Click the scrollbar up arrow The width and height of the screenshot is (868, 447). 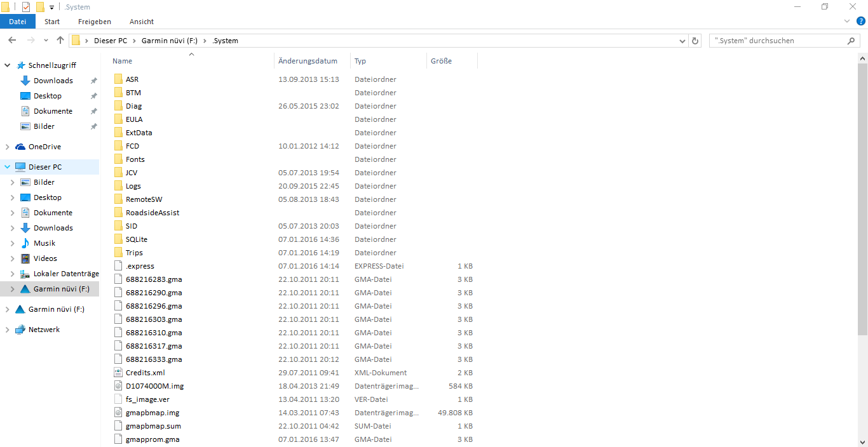(x=862, y=58)
